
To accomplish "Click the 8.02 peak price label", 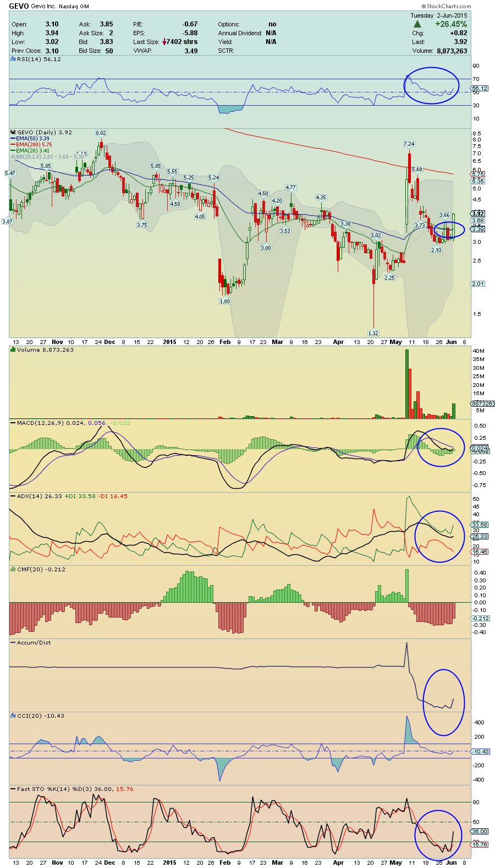I will 101,133.
